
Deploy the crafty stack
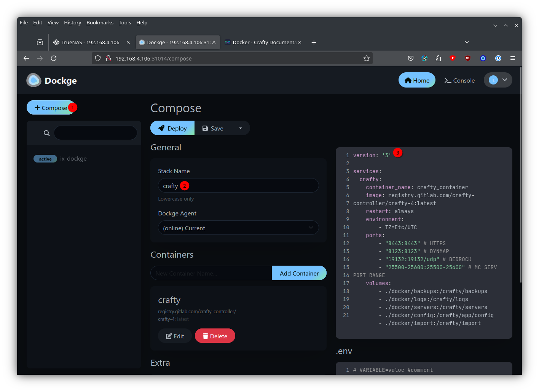coord(172,128)
